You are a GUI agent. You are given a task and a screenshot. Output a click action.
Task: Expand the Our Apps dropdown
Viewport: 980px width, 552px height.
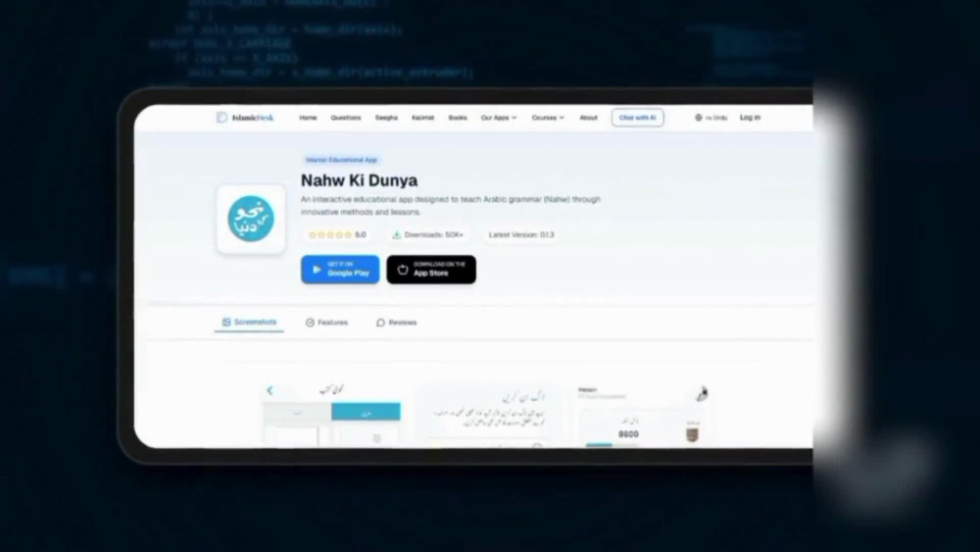pos(499,118)
